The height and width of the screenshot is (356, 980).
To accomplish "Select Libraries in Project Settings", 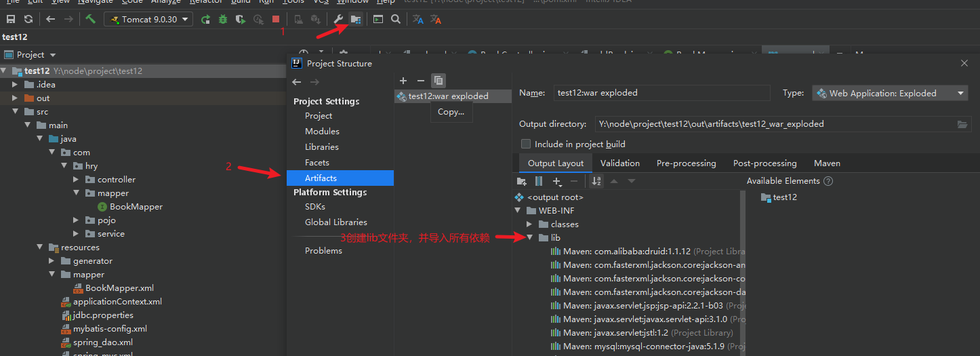I will [322, 147].
